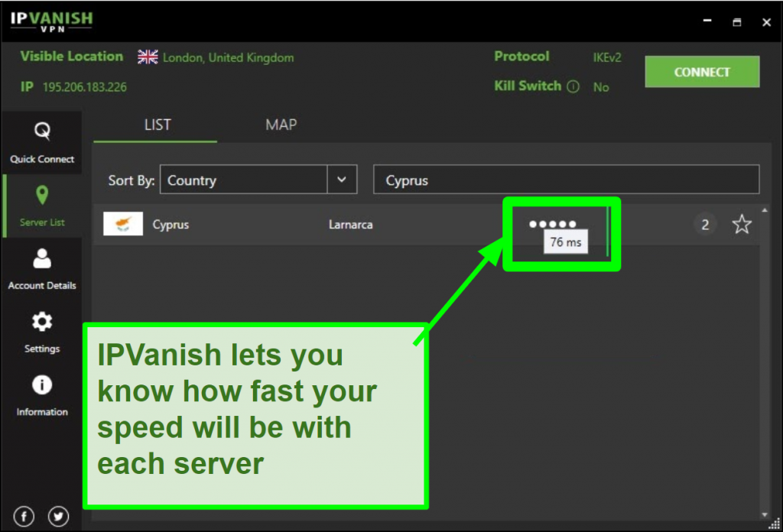783x532 pixels.
Task: Click the Visible Location label
Action: click(71, 57)
